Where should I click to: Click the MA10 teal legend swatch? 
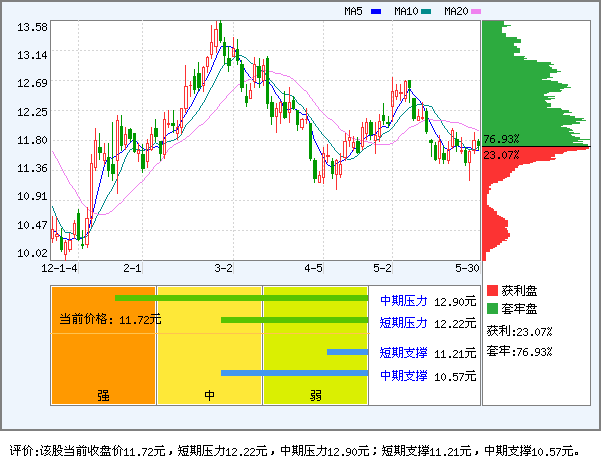(426, 11)
